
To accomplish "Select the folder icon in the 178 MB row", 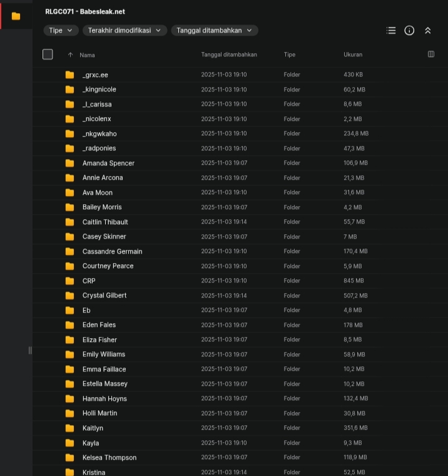I will 69,325.
